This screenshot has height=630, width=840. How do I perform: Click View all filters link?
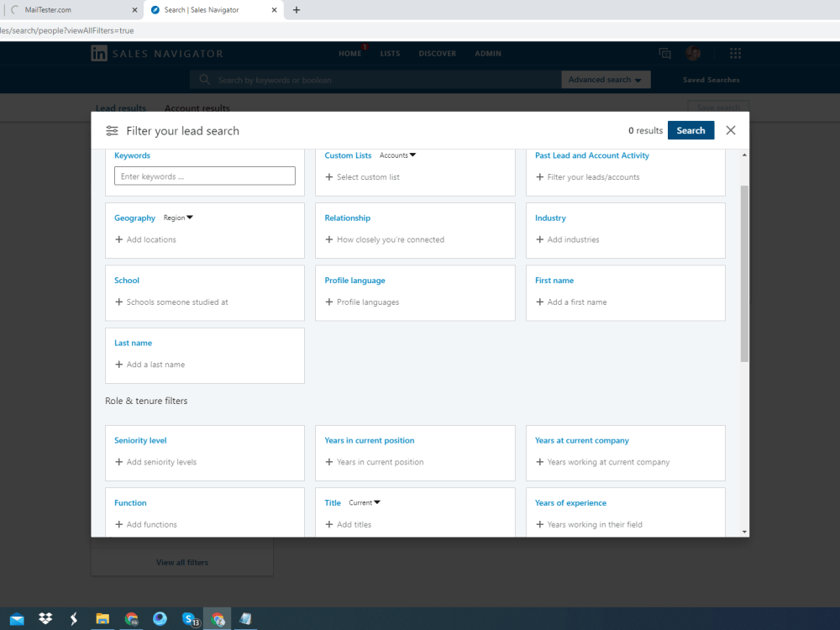pyautogui.click(x=182, y=562)
